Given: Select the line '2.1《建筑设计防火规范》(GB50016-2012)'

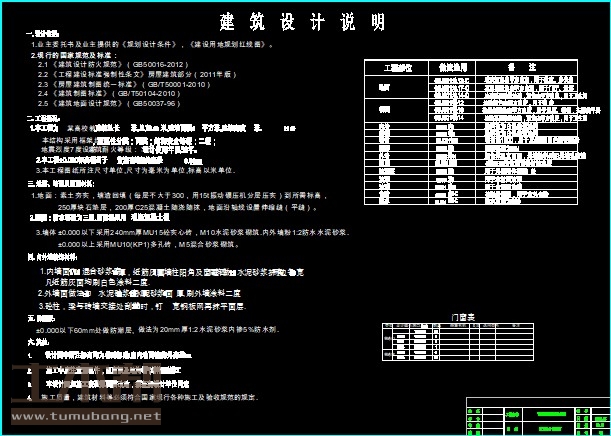Looking at the screenshot, I should coord(113,64).
